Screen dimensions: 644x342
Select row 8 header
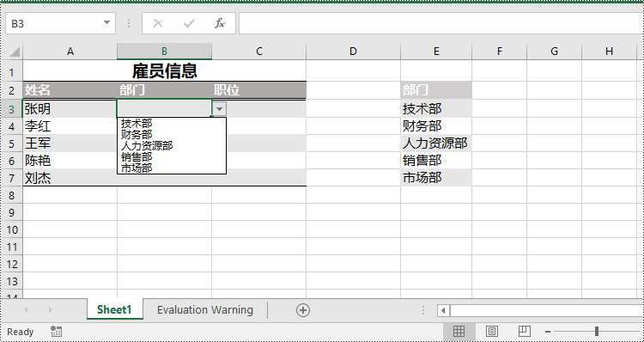click(11, 195)
